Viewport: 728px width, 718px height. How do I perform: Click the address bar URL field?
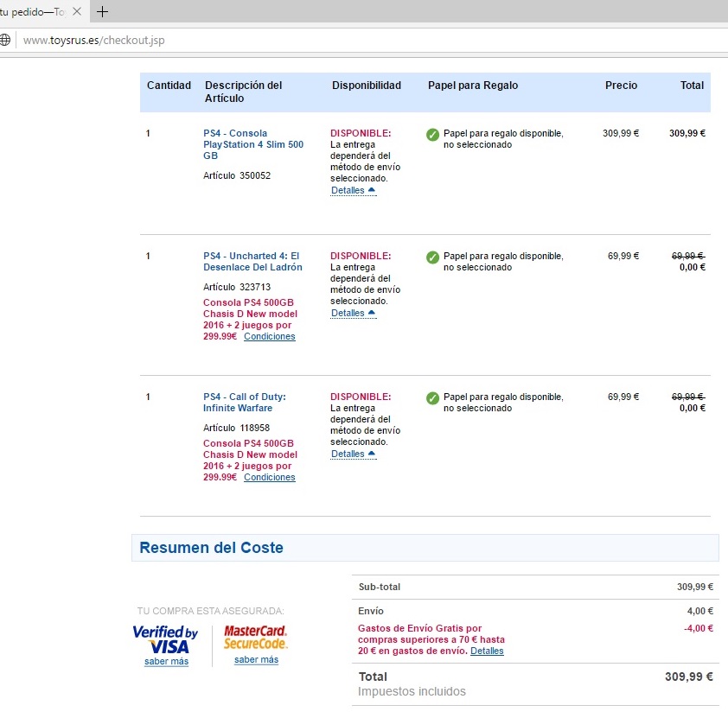click(259, 40)
